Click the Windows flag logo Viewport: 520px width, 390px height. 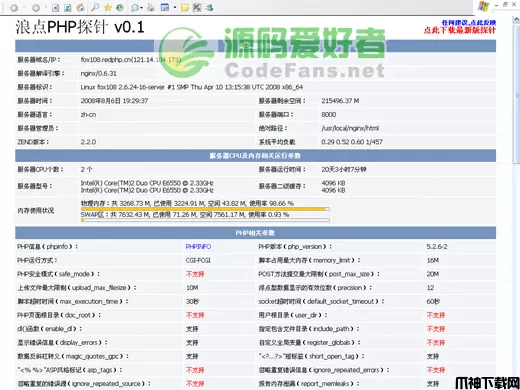pos(483,7)
